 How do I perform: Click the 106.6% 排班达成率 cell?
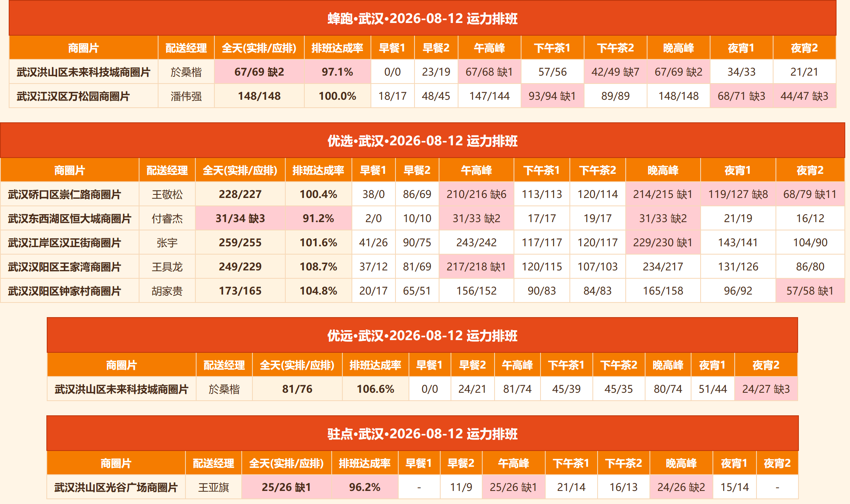(x=376, y=389)
